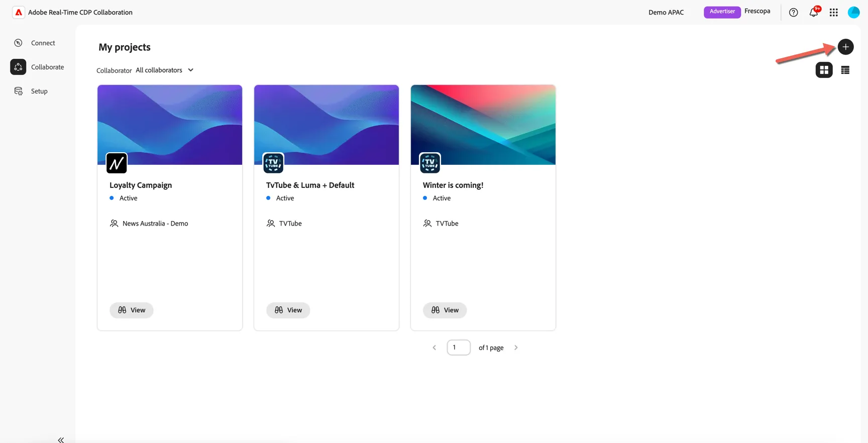Click the Winter is coming! title

click(453, 185)
